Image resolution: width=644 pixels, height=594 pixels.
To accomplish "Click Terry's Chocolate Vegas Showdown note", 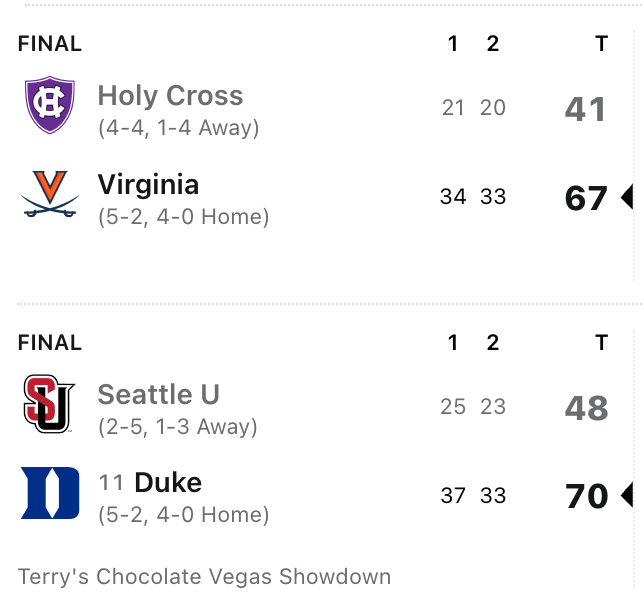I will point(204,577).
